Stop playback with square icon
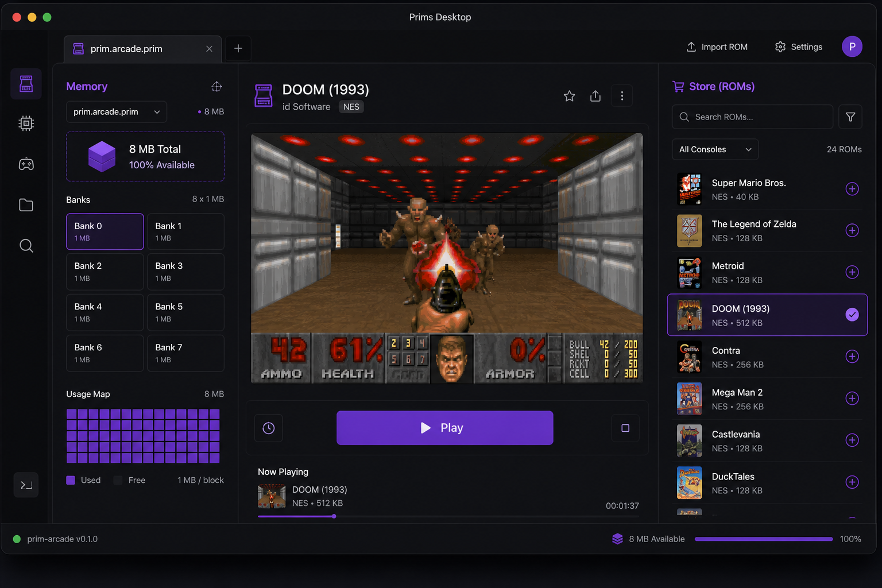Image resolution: width=882 pixels, height=588 pixels. (625, 428)
